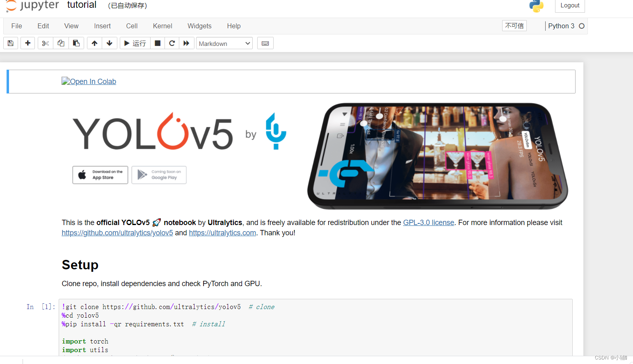This screenshot has height=364, width=633.
Task: Open the Insert menu
Action: coord(102,26)
